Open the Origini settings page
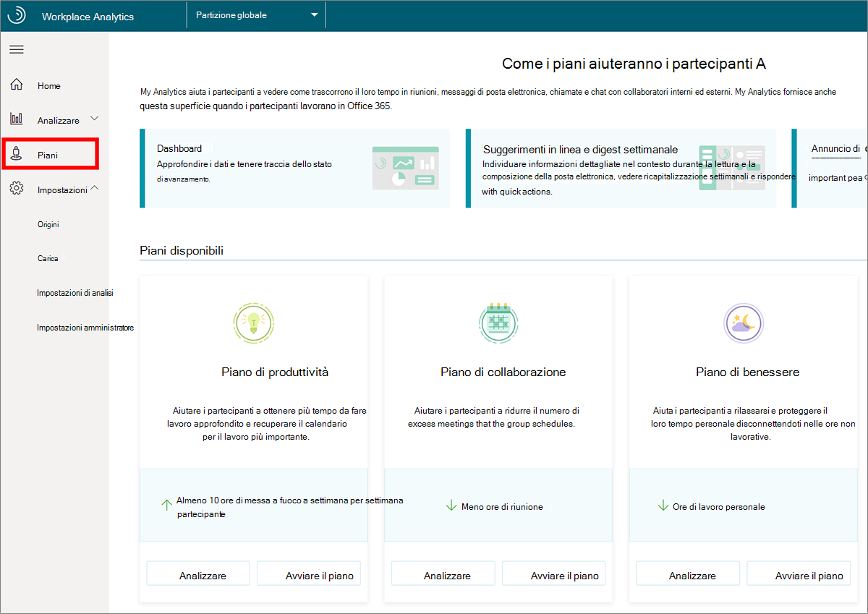The image size is (868, 614). pyautogui.click(x=48, y=224)
